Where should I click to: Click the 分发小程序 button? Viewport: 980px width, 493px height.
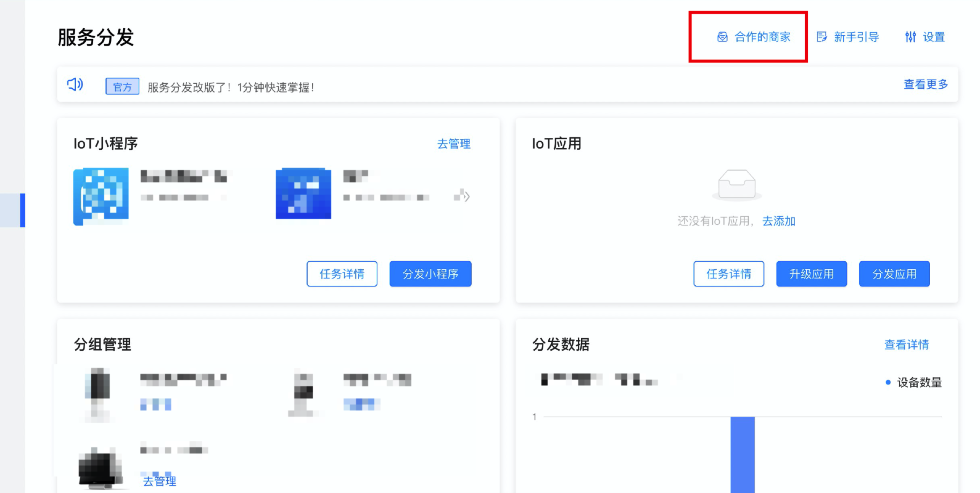click(430, 274)
